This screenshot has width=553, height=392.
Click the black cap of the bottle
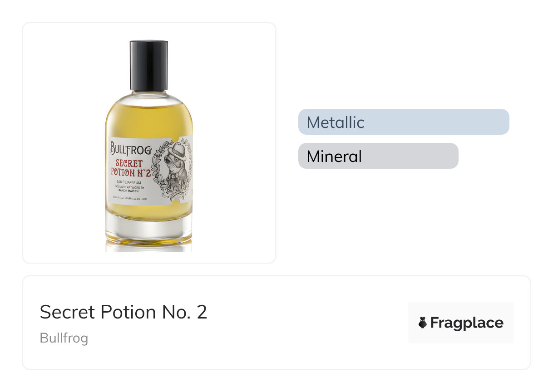pos(149,65)
